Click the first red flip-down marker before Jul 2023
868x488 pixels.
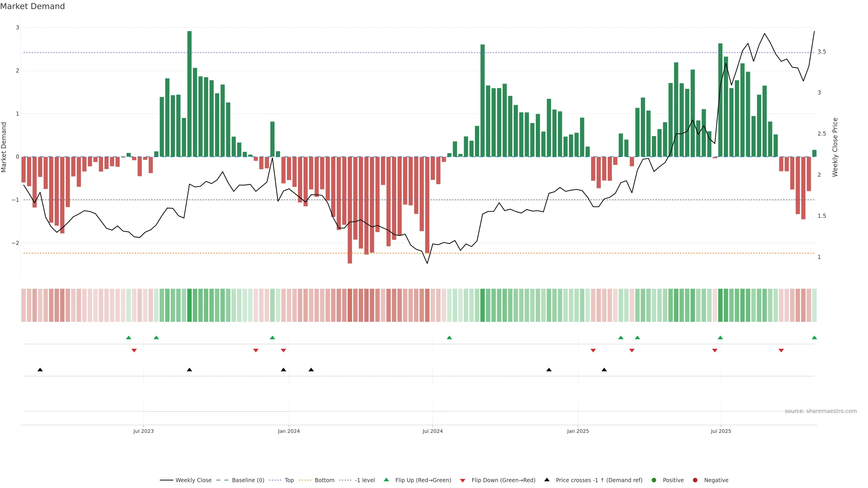click(134, 351)
